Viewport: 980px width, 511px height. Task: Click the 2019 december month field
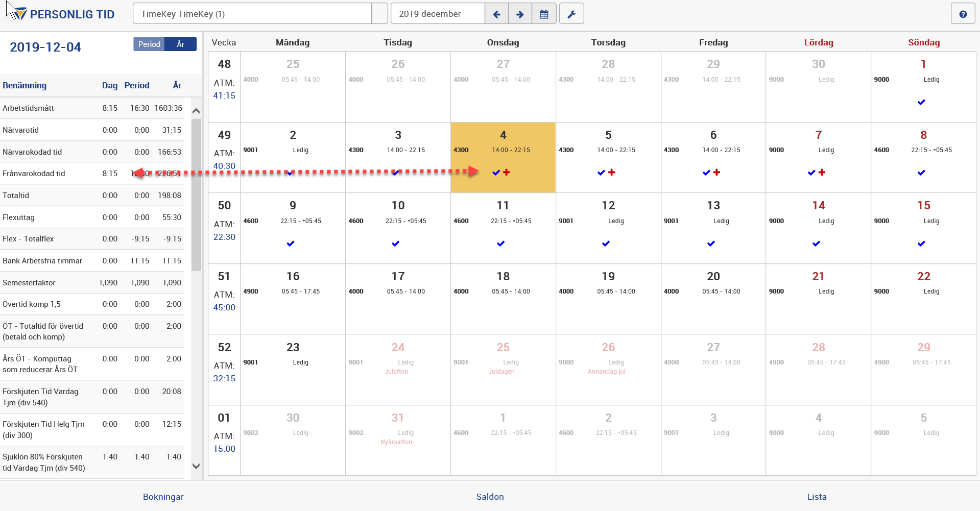point(438,14)
